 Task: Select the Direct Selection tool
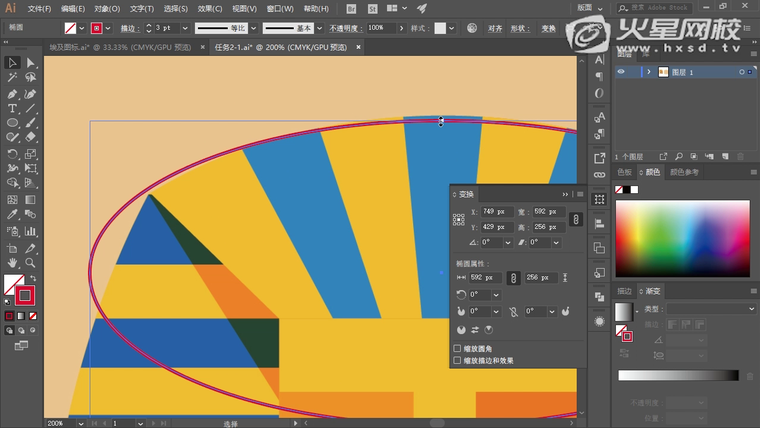(31, 63)
